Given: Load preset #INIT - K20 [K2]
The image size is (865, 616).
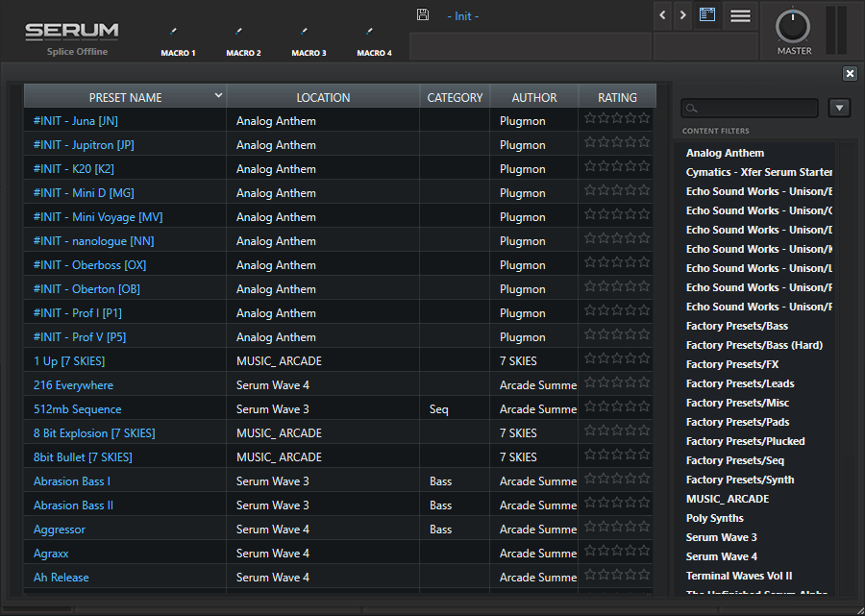Looking at the screenshot, I should pos(73,169).
